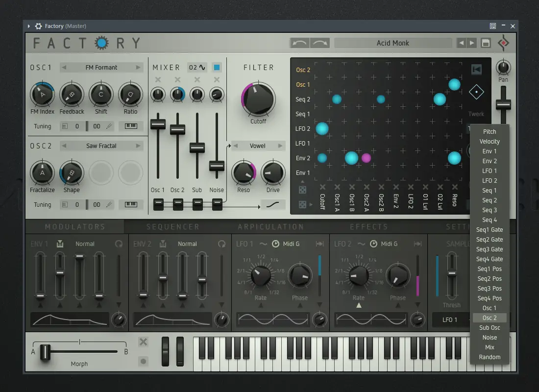The image size is (539, 392).
Task: Open ENV 2 Normal mode dropdown
Action: 187,244
